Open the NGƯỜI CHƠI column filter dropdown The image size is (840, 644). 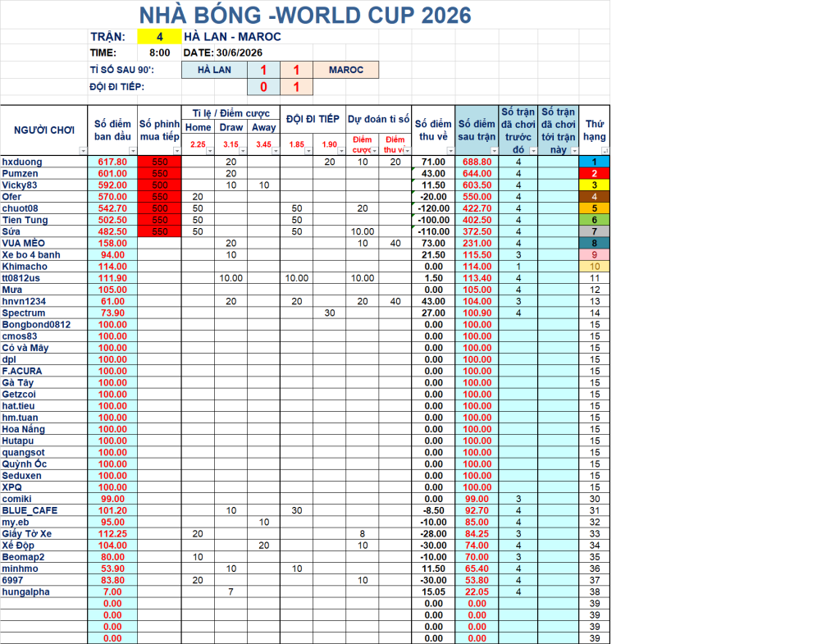[83, 151]
